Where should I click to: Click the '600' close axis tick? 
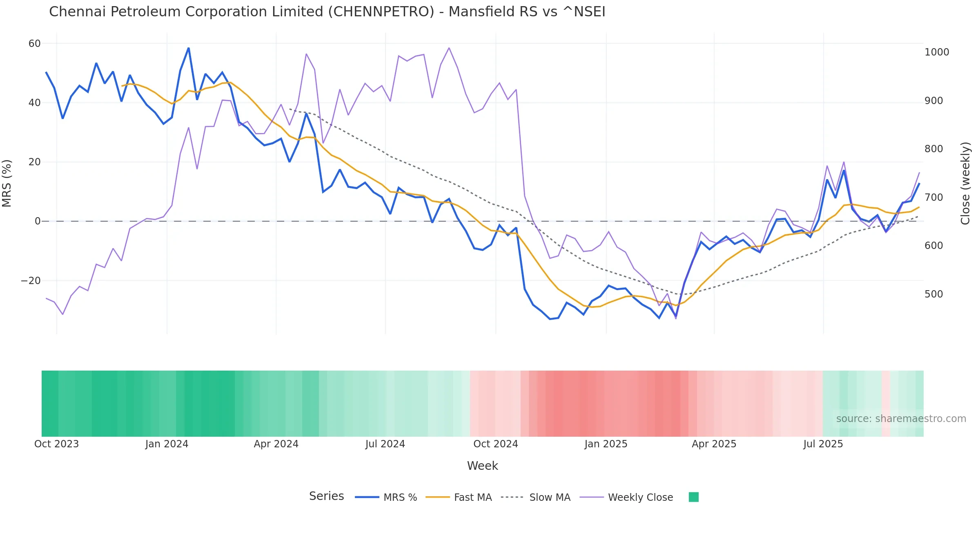coord(934,246)
